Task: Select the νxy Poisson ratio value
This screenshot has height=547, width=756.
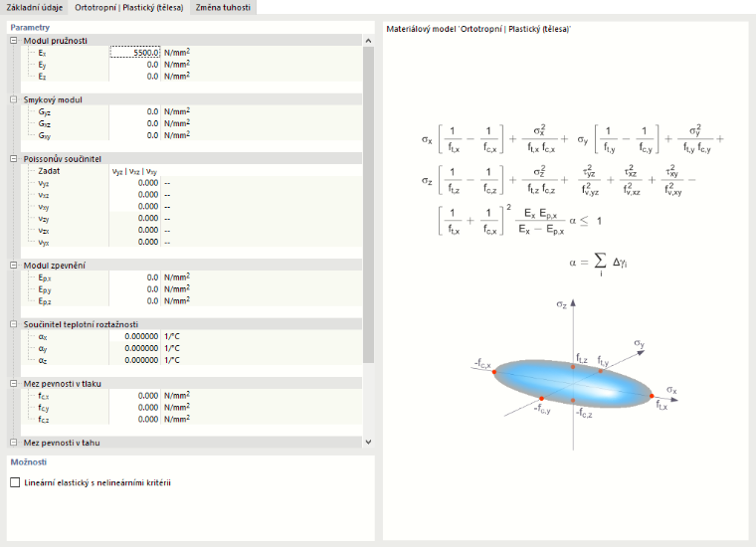Action: pos(135,206)
